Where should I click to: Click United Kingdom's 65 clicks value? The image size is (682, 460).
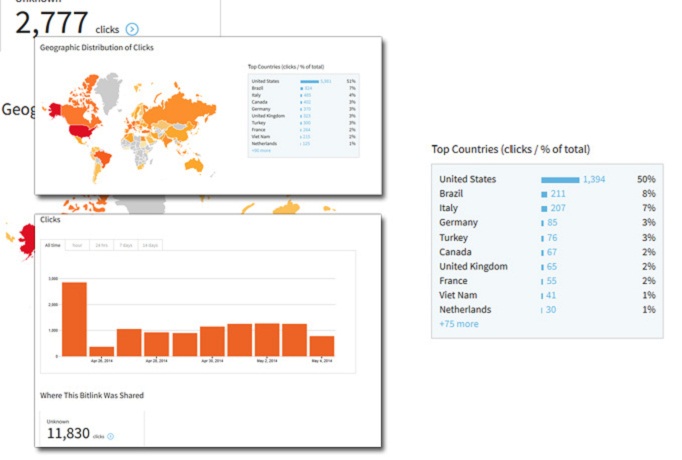coord(552,267)
